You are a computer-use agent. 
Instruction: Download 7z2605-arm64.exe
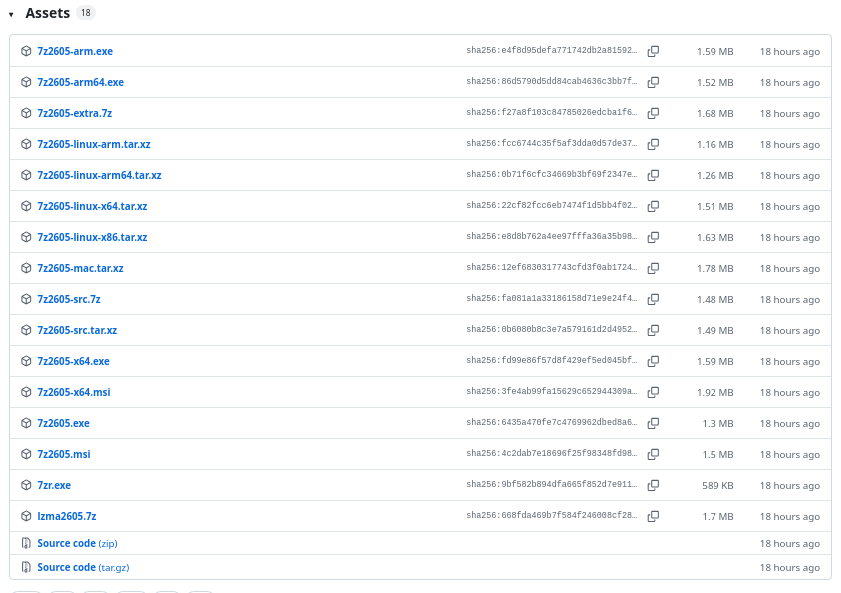coord(80,83)
